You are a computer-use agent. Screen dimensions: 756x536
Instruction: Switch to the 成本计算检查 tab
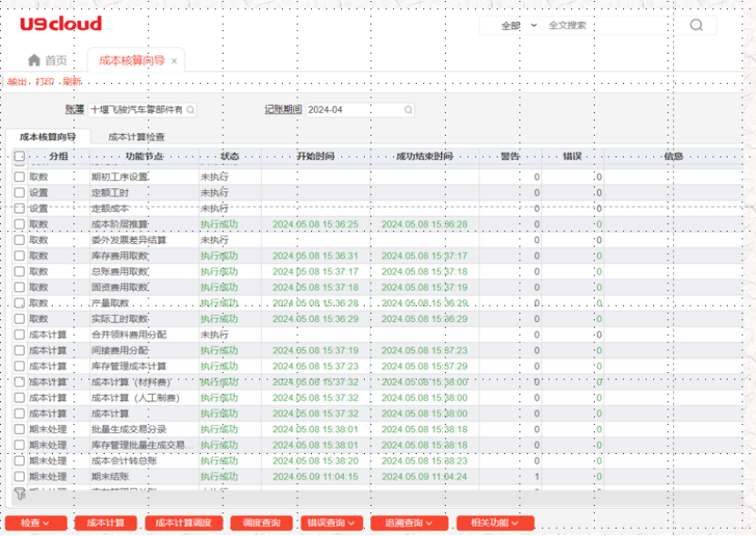pyautogui.click(x=136, y=137)
